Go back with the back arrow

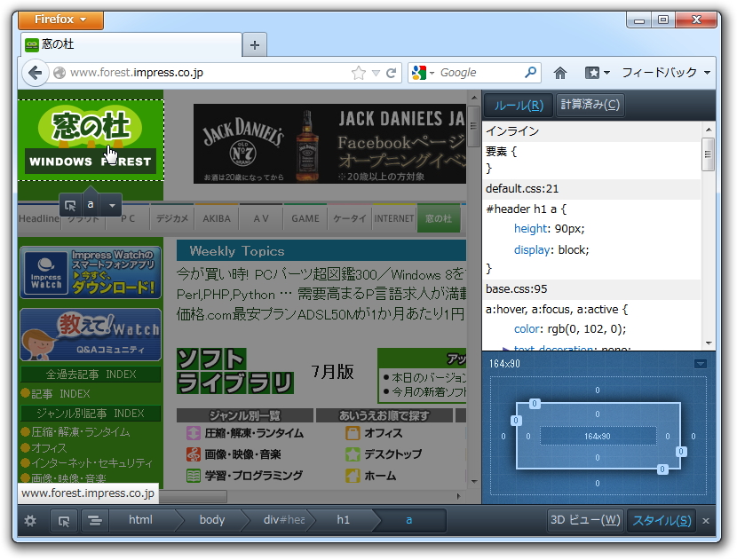coord(35,73)
